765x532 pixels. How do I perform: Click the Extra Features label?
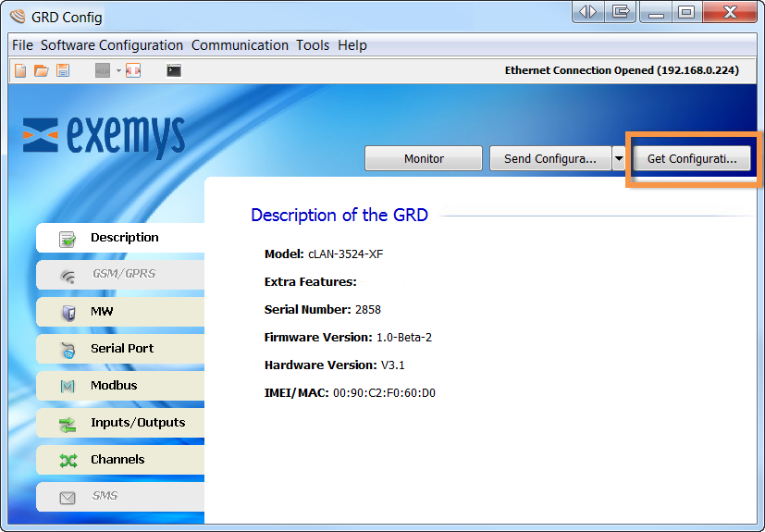tap(310, 282)
